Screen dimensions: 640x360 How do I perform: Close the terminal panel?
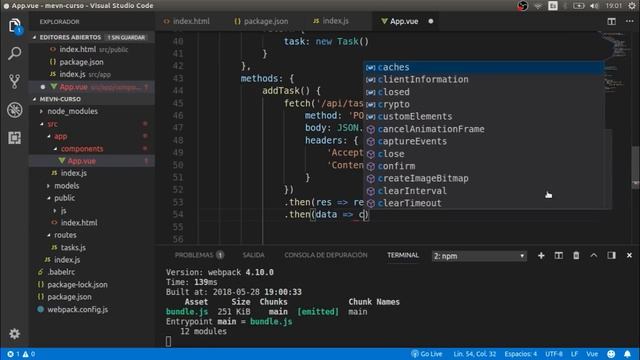click(629, 256)
